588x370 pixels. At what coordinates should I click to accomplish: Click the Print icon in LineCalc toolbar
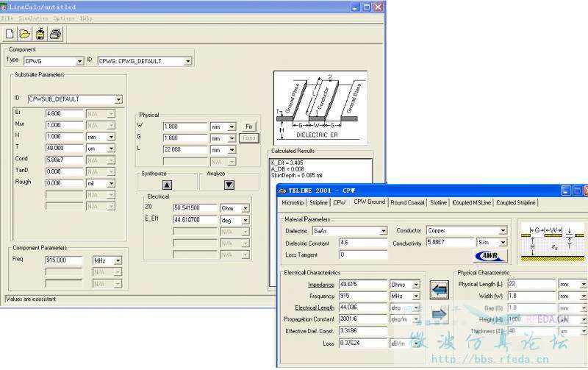(56, 34)
